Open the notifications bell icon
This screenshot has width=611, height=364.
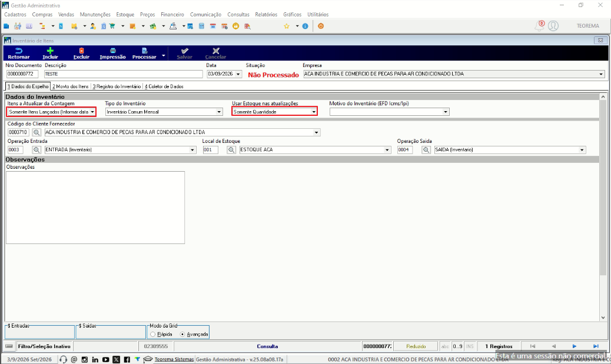click(540, 26)
